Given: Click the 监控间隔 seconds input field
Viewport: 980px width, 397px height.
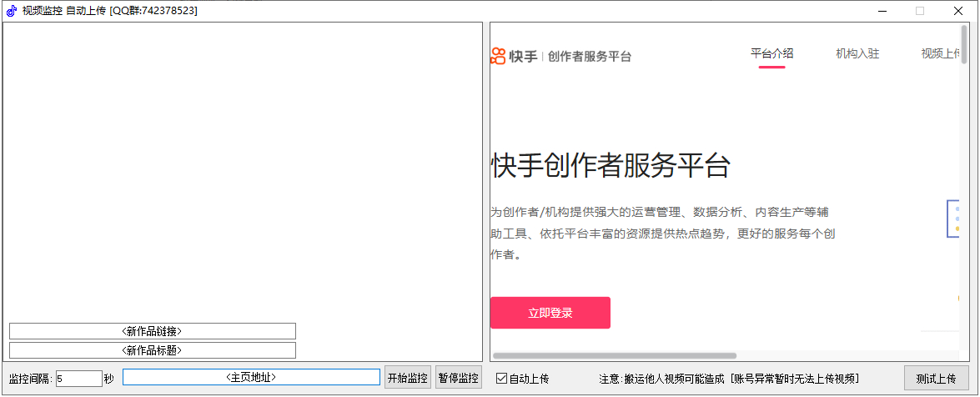Looking at the screenshot, I should (78, 379).
